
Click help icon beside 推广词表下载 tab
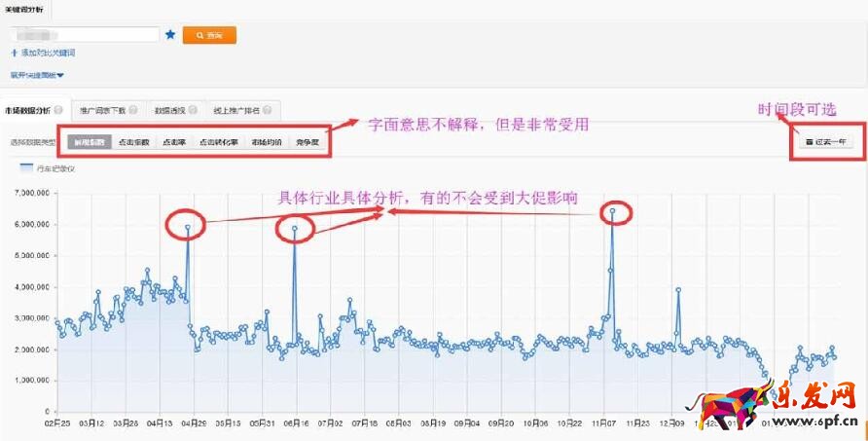pos(132,110)
